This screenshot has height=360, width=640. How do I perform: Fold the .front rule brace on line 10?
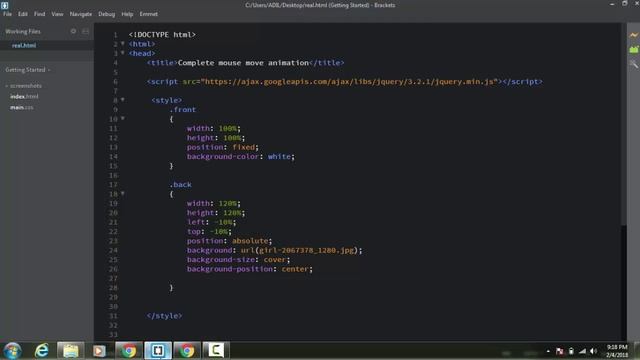pyautogui.click(x=122, y=118)
